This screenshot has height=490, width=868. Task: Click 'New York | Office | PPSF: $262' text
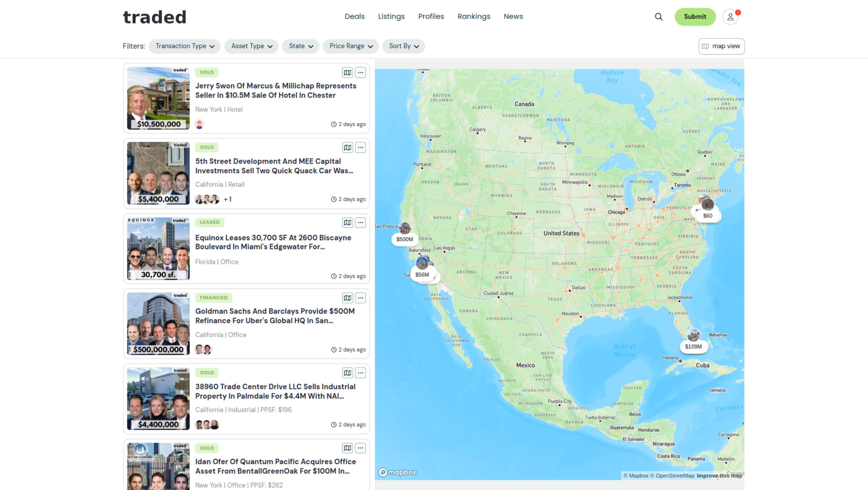(x=239, y=485)
